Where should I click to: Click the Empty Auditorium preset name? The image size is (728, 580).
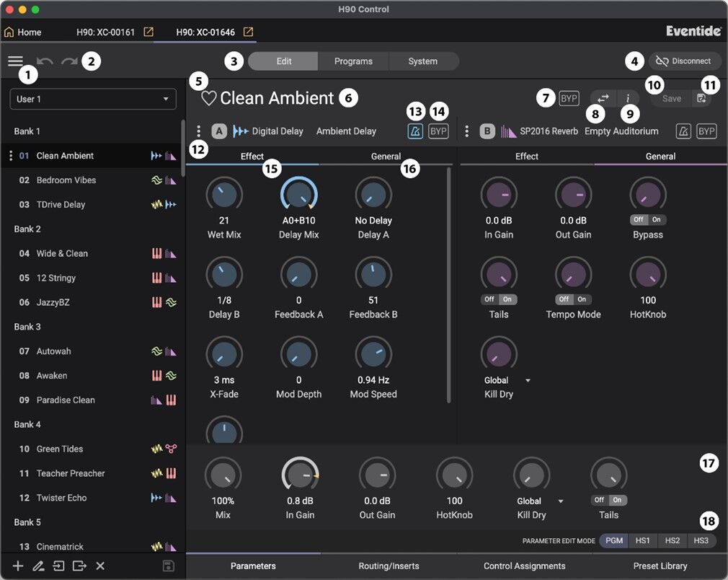point(621,131)
